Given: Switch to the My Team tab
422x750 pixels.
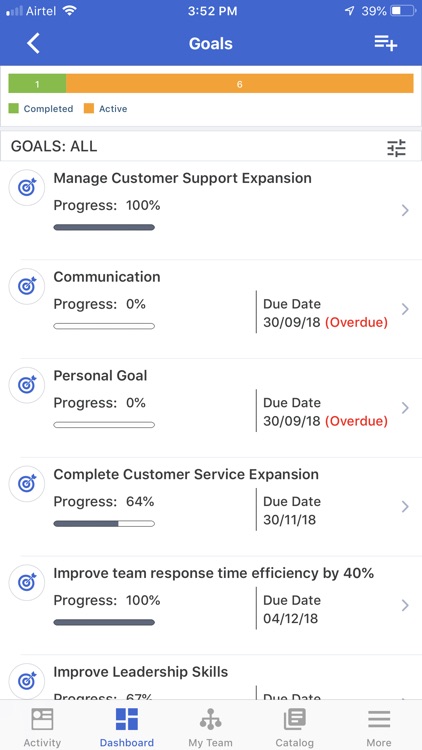Looking at the screenshot, I should tap(211, 727).
